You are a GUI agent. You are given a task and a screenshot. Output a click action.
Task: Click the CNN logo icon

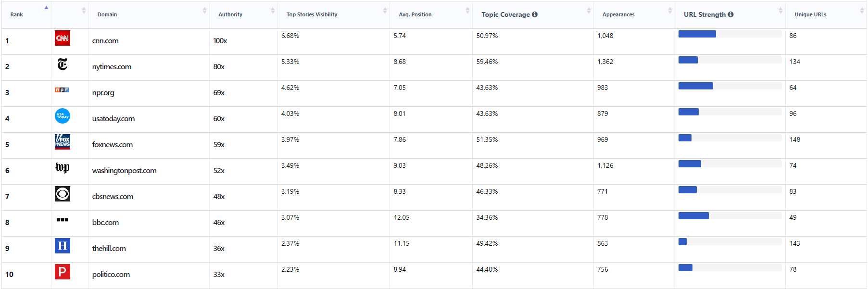click(63, 38)
